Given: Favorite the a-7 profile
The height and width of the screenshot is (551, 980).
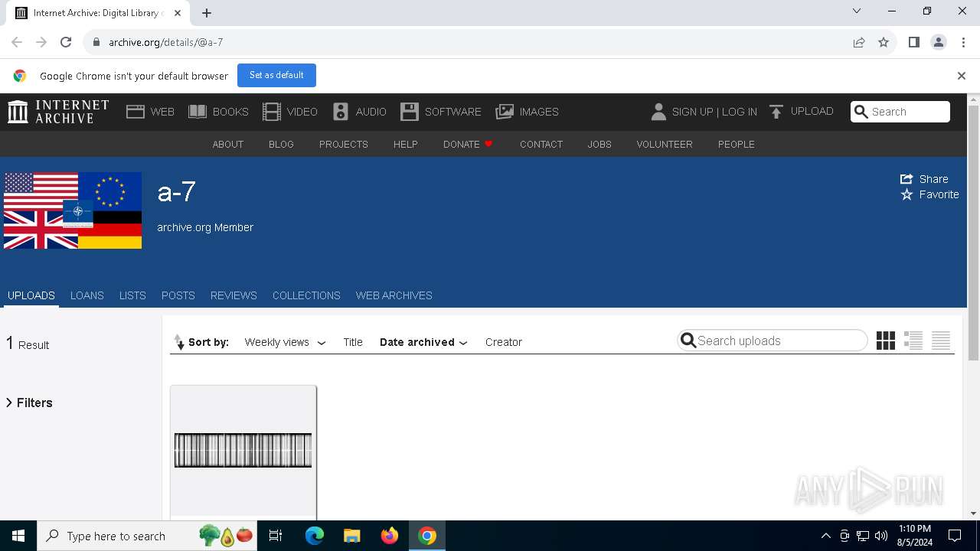Looking at the screenshot, I should [x=929, y=194].
